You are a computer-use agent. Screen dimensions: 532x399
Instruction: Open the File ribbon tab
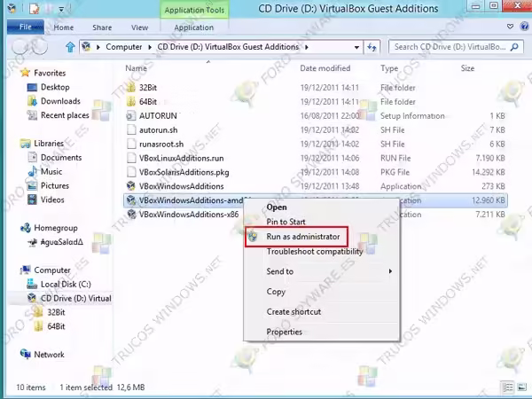[26, 27]
